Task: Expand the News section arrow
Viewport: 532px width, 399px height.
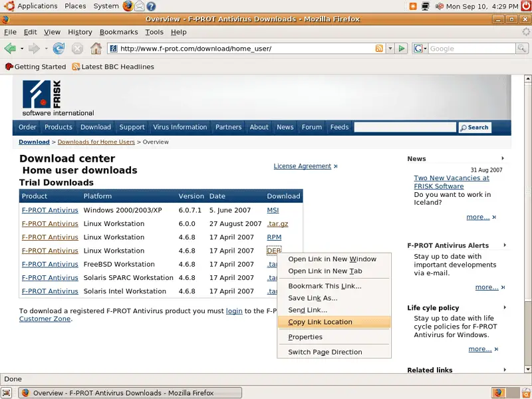Action: click(503, 158)
